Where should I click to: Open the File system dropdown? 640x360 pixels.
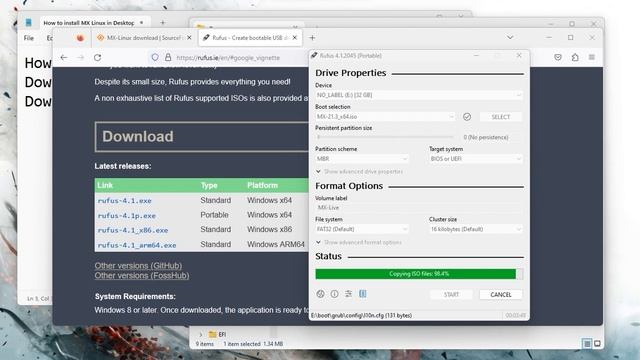coord(362,229)
